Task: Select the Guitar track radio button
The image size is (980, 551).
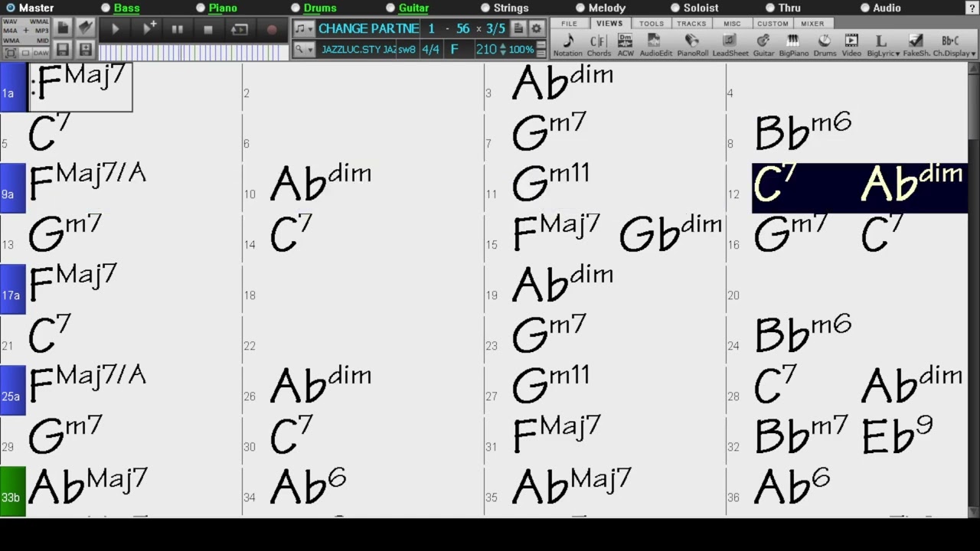Action: pos(390,8)
